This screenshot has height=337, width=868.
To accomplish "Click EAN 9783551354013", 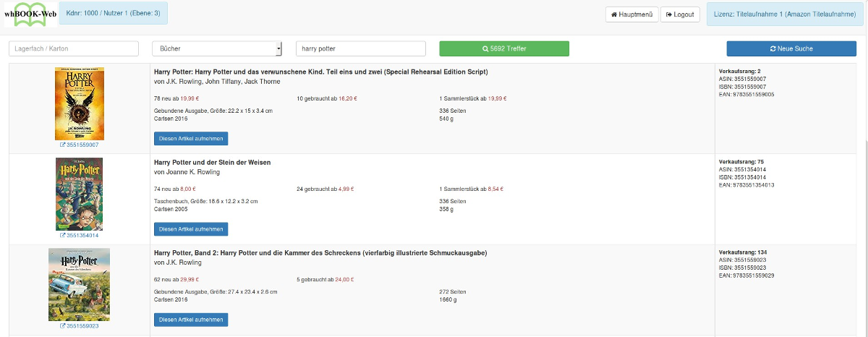I will click(746, 184).
